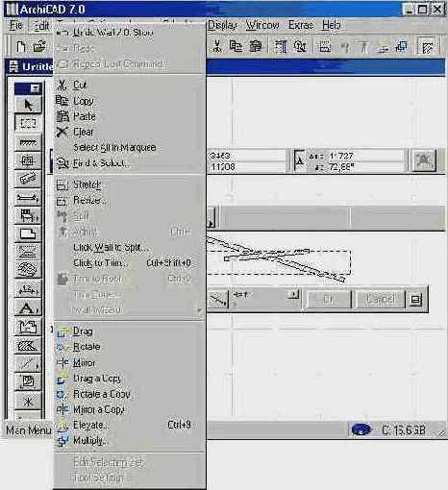Select the Marquee tool in toolbox
The width and height of the screenshot is (448, 490).
coord(28,123)
